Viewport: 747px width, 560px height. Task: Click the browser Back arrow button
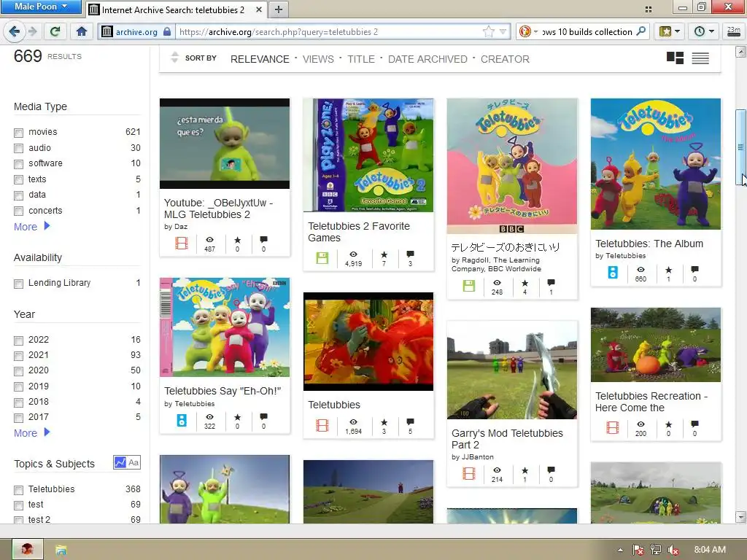[15, 32]
